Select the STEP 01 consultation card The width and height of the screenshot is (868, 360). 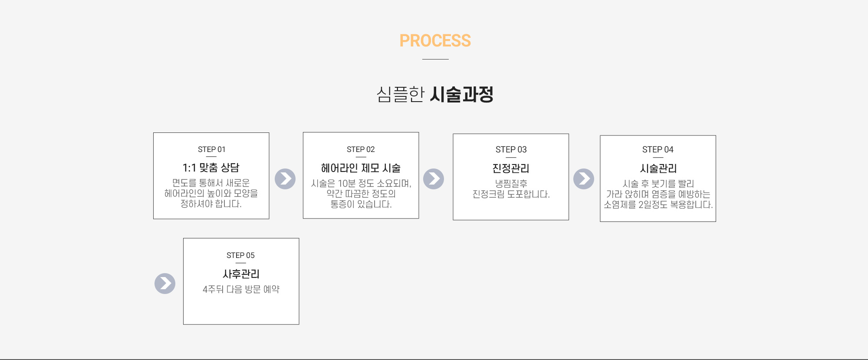click(211, 176)
